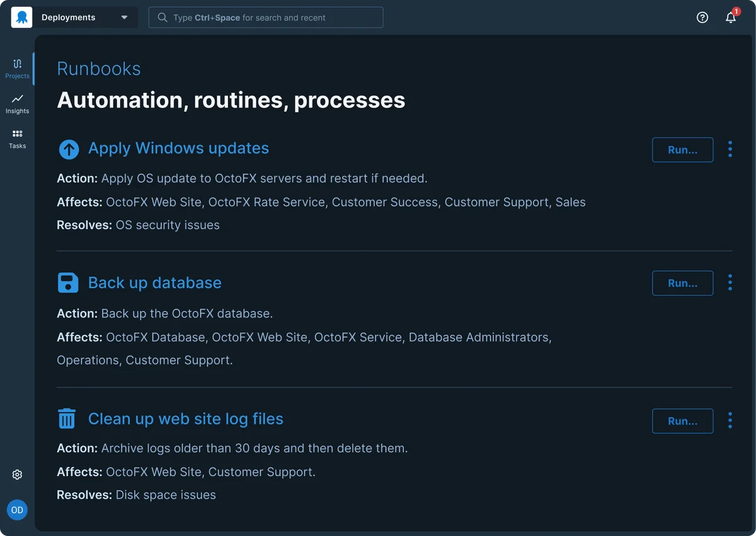Click the 'Affects: OctoFX Web Site, Customer Support.' line
The image size is (756, 536).
[186, 472]
